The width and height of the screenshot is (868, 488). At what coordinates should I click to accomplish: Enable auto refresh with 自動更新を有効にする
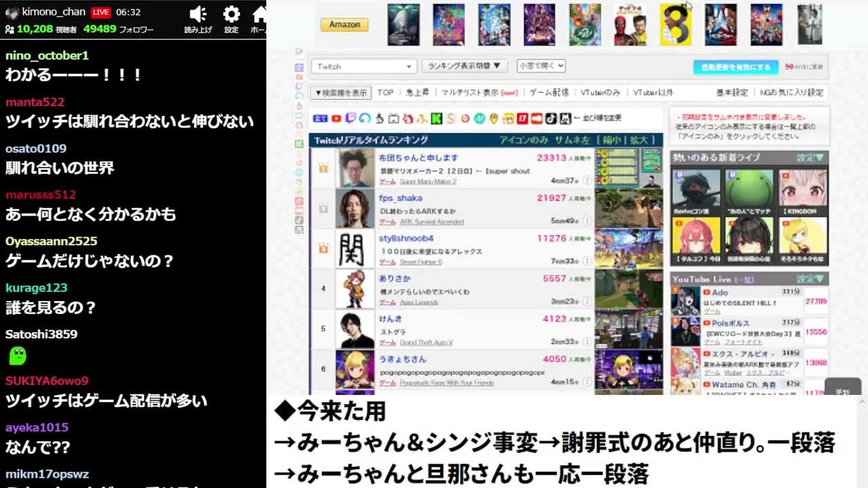pyautogui.click(x=736, y=67)
